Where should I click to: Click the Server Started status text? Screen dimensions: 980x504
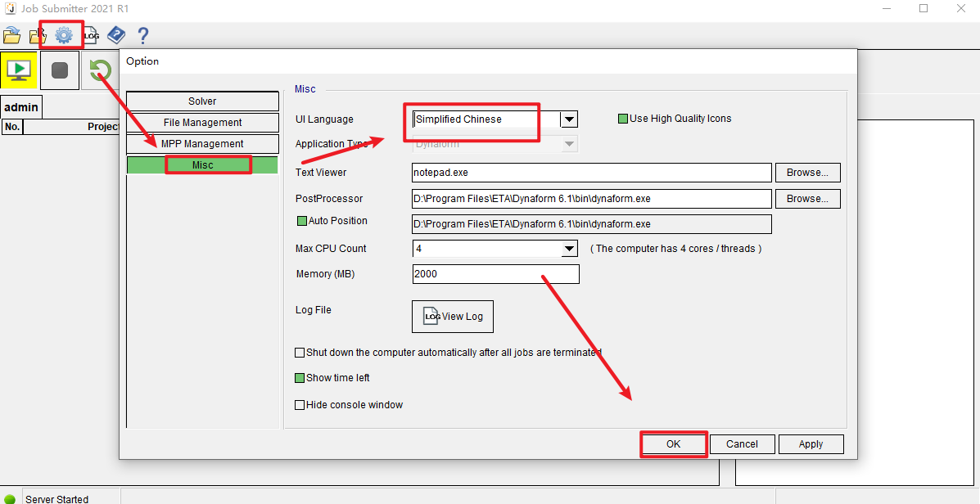point(56,499)
